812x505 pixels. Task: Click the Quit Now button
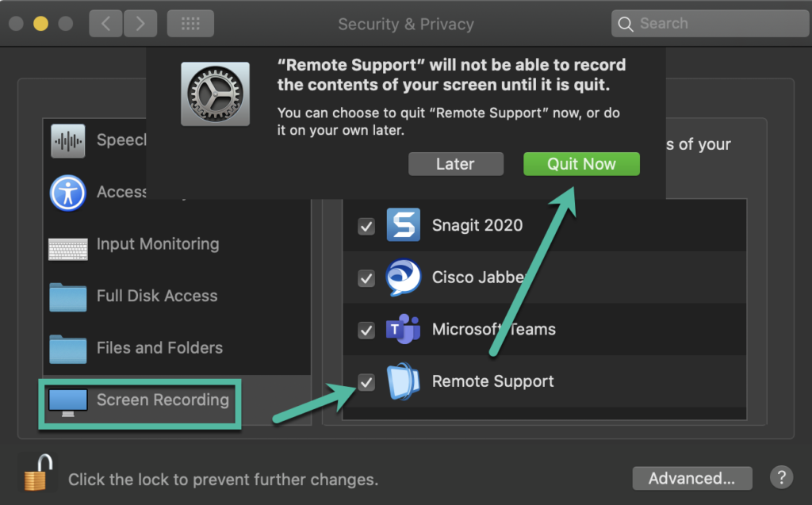[x=581, y=163]
